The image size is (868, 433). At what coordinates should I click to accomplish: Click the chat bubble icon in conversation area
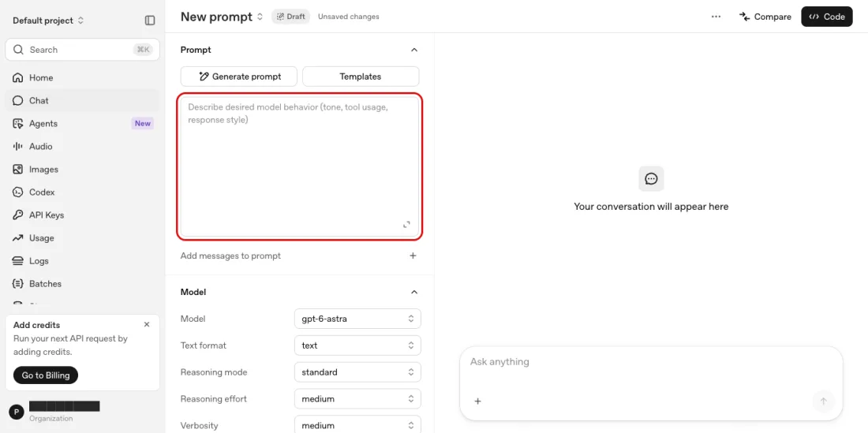[x=651, y=179]
